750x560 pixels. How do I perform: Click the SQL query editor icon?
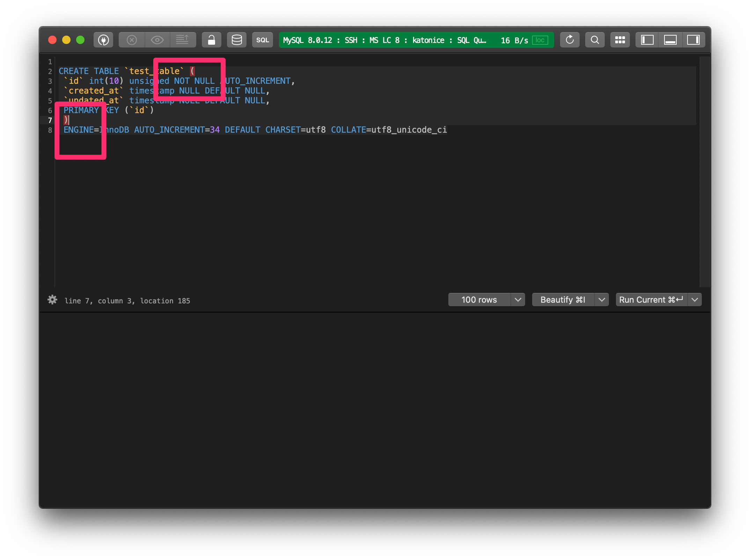tap(262, 39)
